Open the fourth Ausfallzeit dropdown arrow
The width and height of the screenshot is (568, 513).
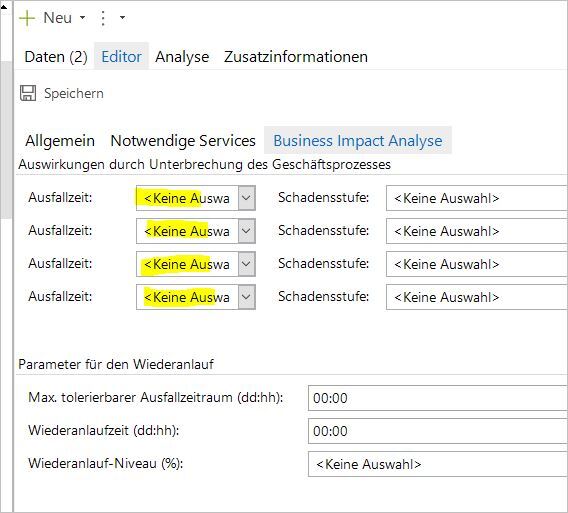tap(246, 297)
